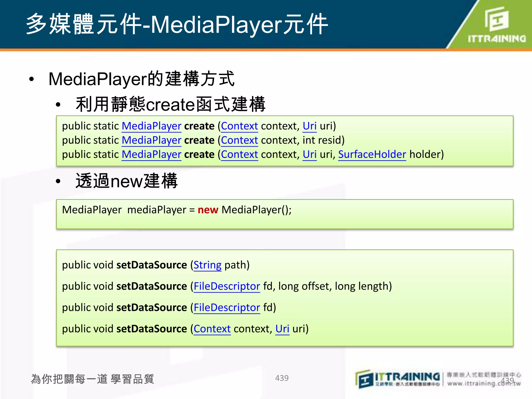Follow the Uri link in setDataSource signature
Viewport: 532px width, 399px height.
282,329
